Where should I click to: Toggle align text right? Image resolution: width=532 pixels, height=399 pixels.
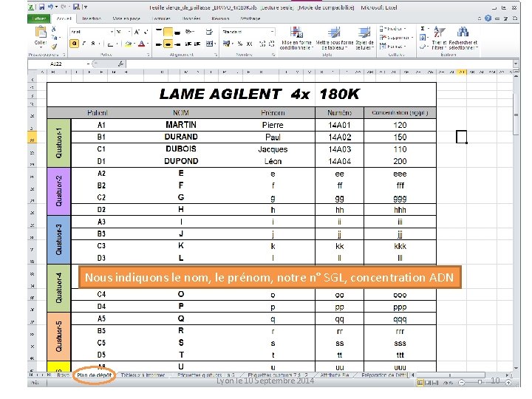pos(177,44)
